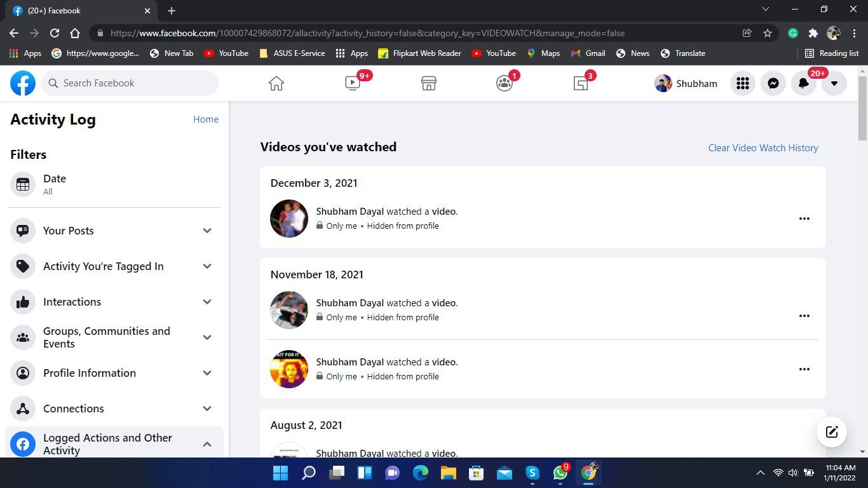Viewport: 868px width, 488px height.
Task: Open the Marketplace storefront icon
Action: pos(429,83)
